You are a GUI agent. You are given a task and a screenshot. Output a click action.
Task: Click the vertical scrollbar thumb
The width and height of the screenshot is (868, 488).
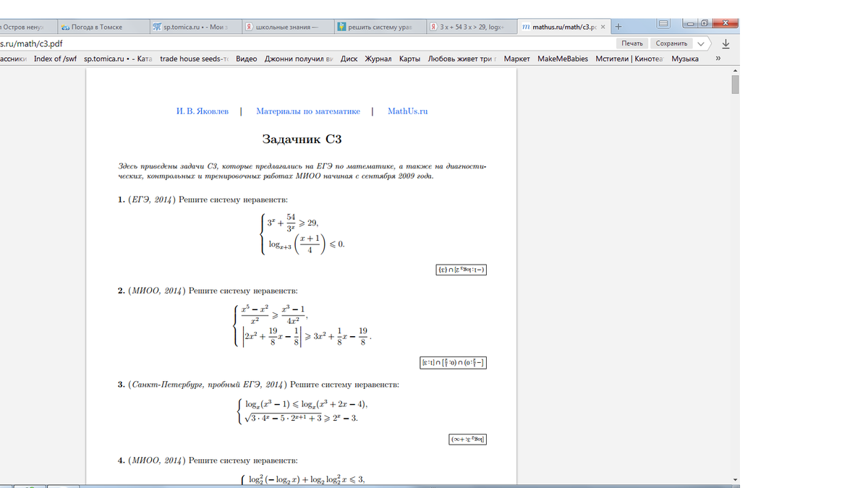click(x=735, y=85)
